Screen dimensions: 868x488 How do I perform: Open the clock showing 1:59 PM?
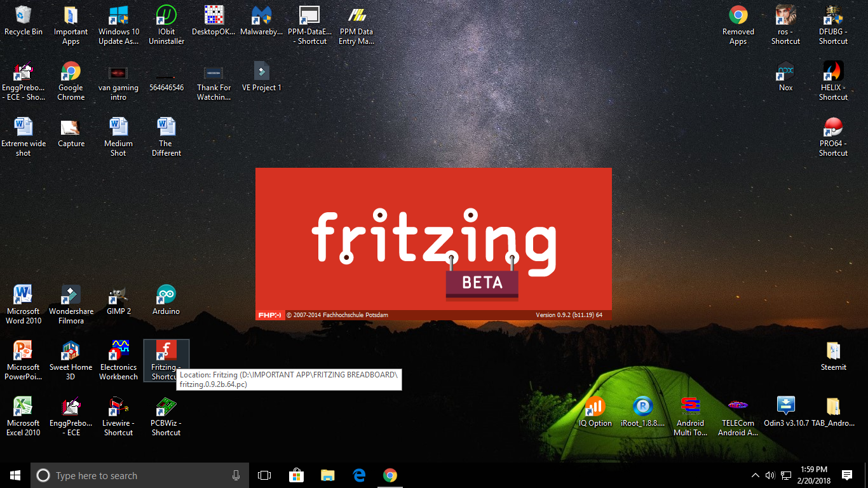pos(814,475)
